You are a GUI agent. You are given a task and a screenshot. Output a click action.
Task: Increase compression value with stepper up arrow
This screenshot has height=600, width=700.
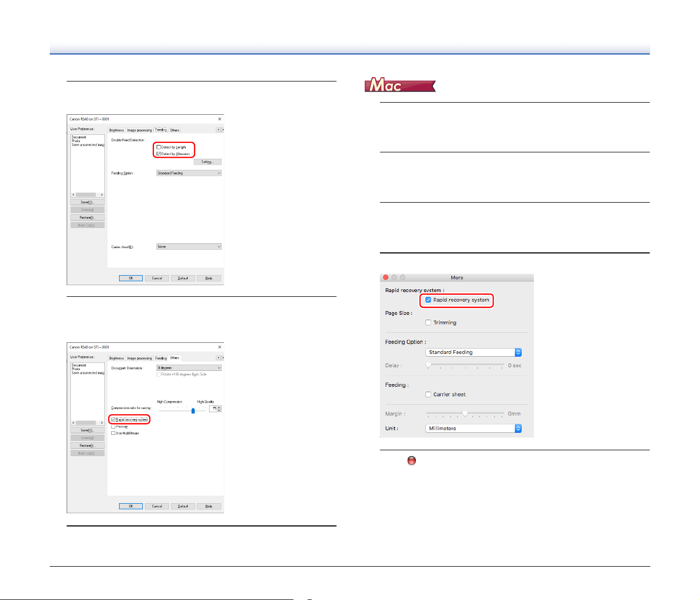click(220, 407)
